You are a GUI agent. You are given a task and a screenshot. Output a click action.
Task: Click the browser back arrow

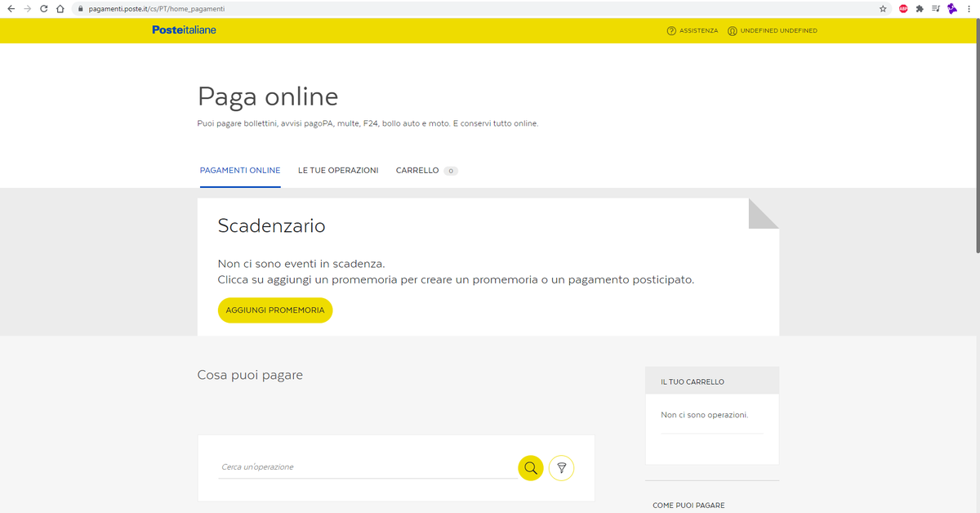click(11, 9)
